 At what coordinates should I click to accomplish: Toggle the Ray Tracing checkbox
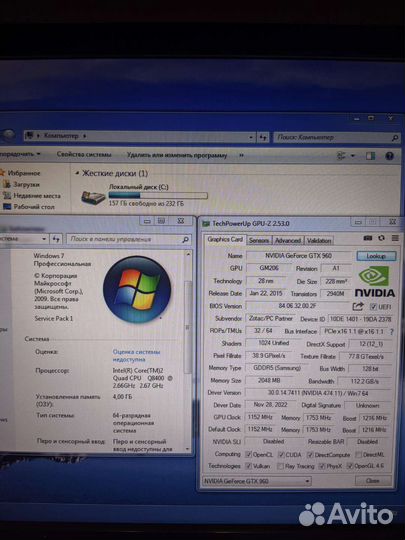(x=280, y=466)
